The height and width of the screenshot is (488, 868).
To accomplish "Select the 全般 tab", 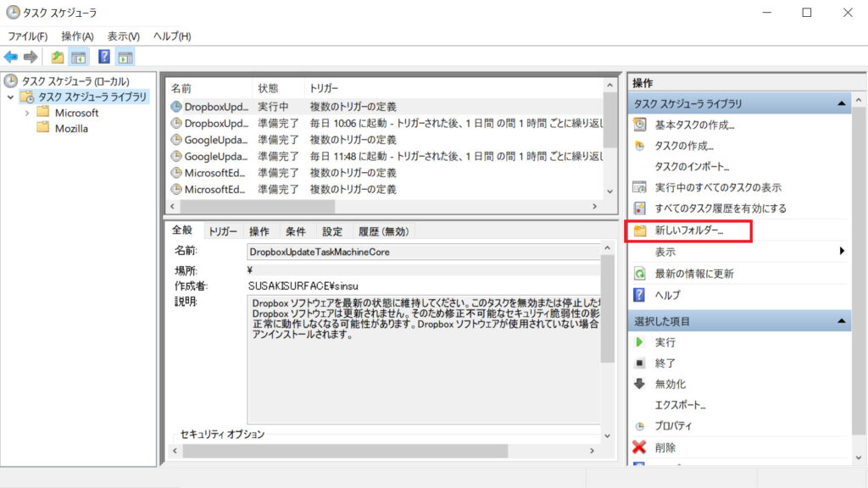I will pos(182,230).
